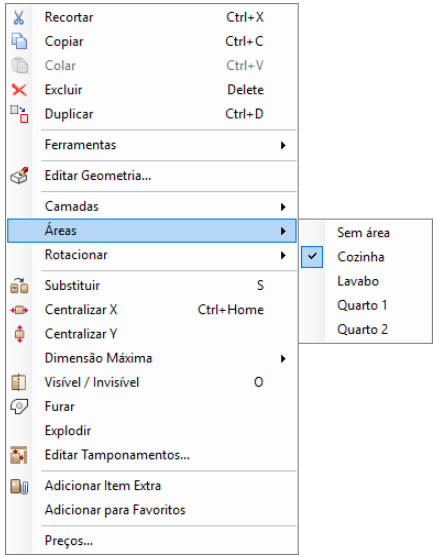Click the Copiar pages icon

point(19,41)
